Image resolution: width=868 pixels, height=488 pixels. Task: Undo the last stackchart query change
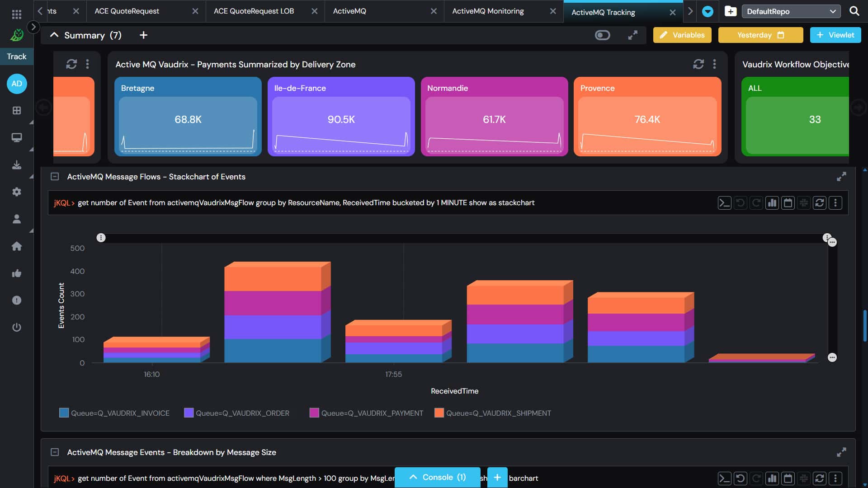pyautogui.click(x=740, y=203)
